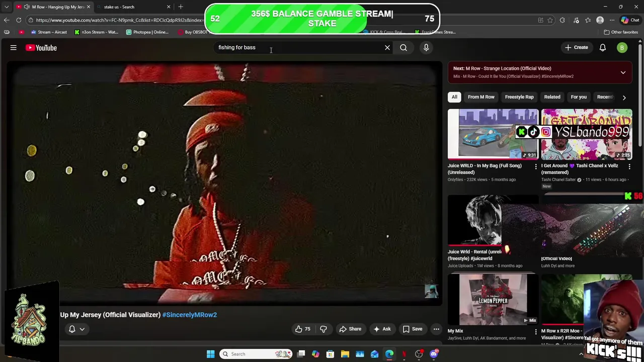Open browser tab list dropdown
This screenshot has height=362, width=644.
point(7,7)
